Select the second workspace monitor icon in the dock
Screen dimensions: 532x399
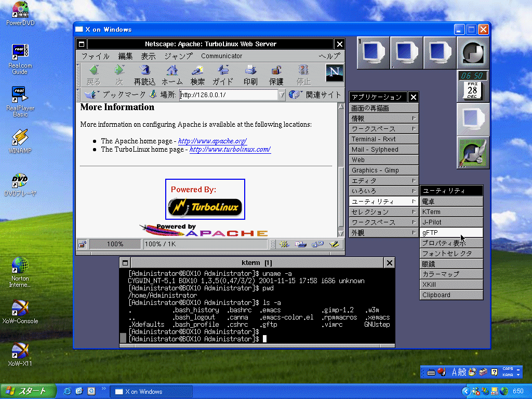click(x=406, y=53)
